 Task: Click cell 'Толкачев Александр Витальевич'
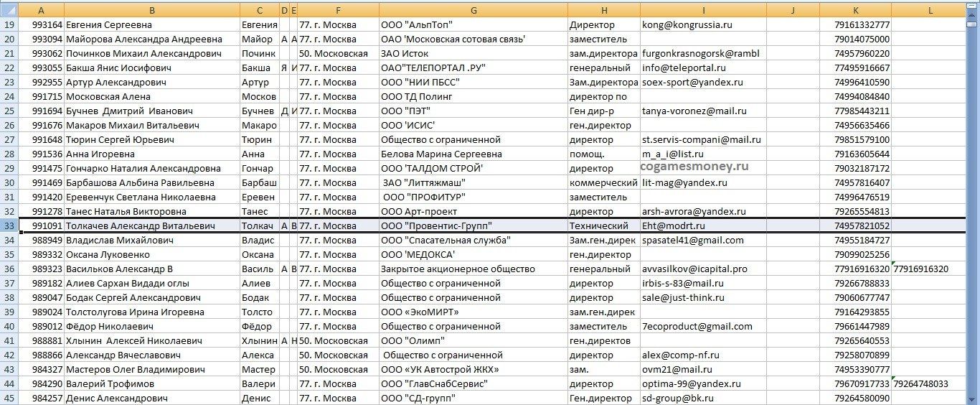pyautogui.click(x=152, y=225)
